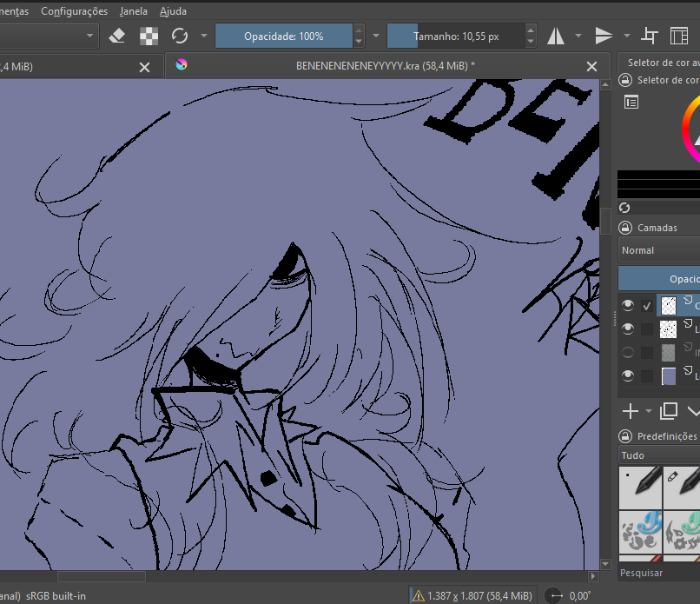Activate the horizontal mirror tool

[555, 36]
